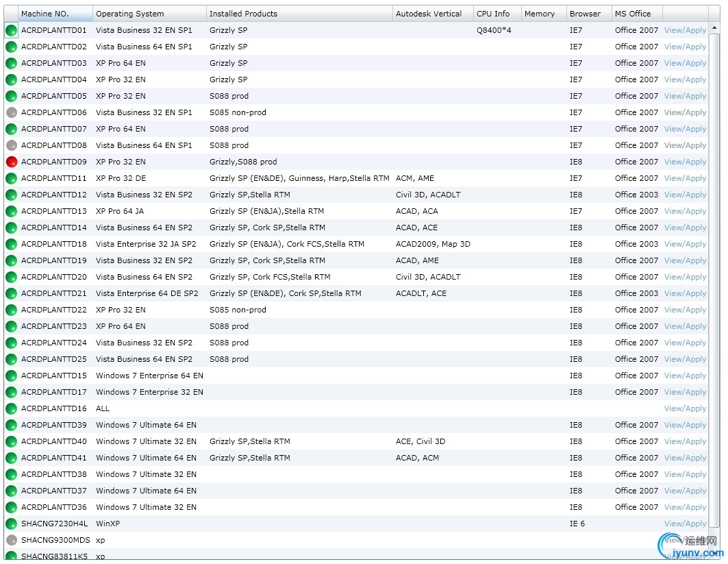Select machine name ACRDPLANTTD02

(x=54, y=47)
